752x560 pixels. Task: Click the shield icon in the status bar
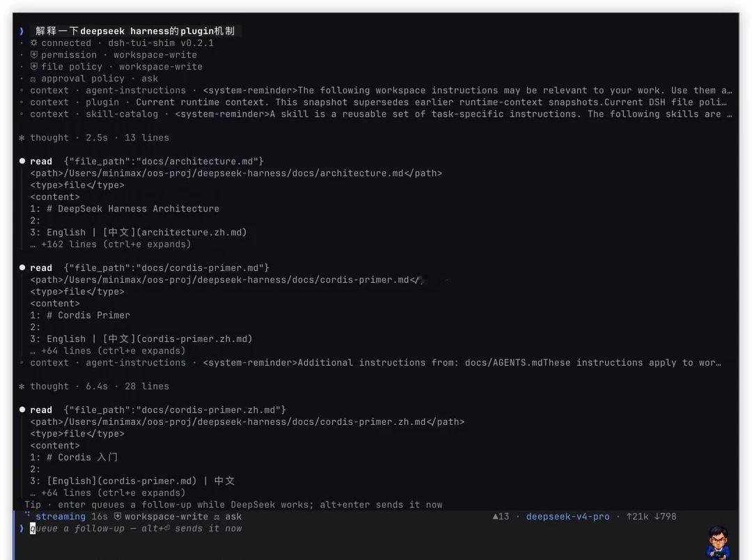coord(118,516)
